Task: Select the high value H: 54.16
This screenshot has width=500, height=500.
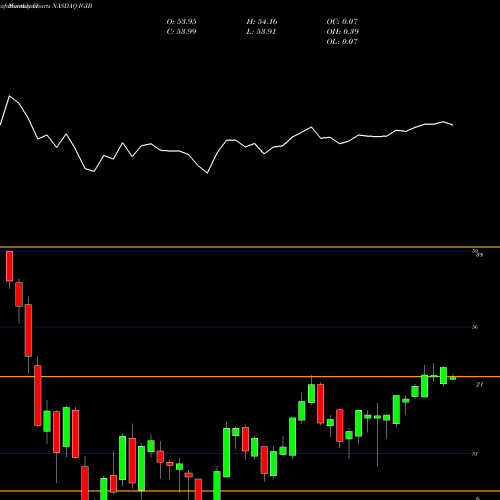Action: coord(262,22)
